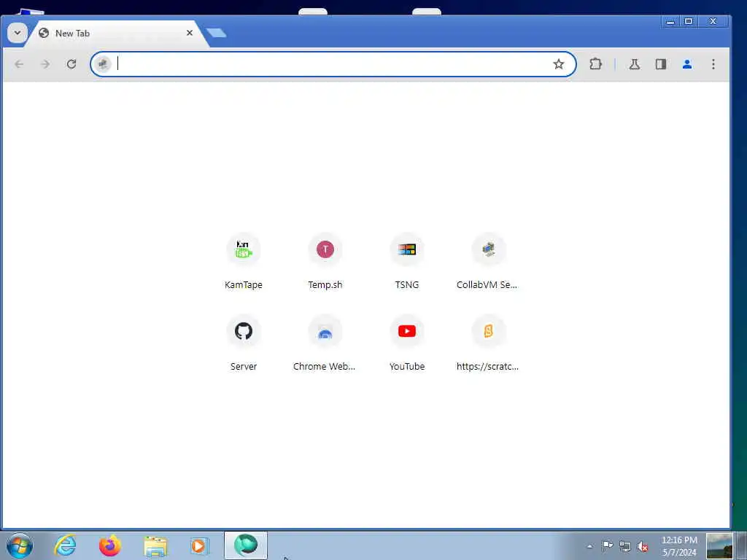Open the Chrome Web... store shortcut

325,331
